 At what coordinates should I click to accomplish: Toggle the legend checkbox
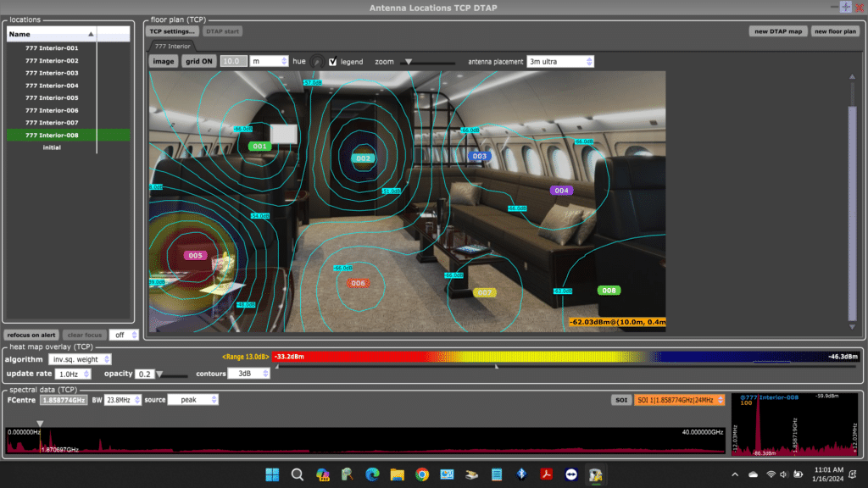332,61
